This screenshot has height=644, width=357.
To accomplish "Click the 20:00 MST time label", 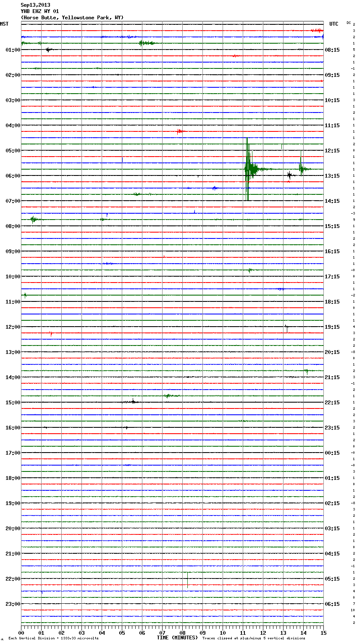I will [13, 529].
